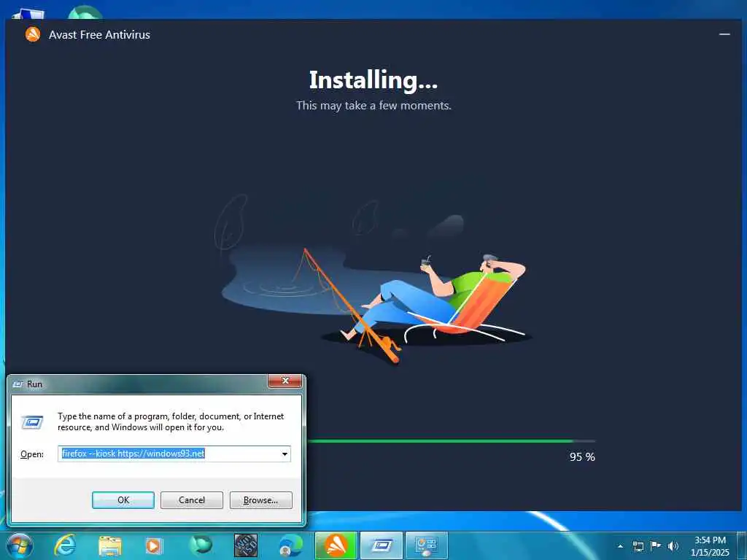
Task: Click the 3:54 PM clock
Action: coord(710,540)
